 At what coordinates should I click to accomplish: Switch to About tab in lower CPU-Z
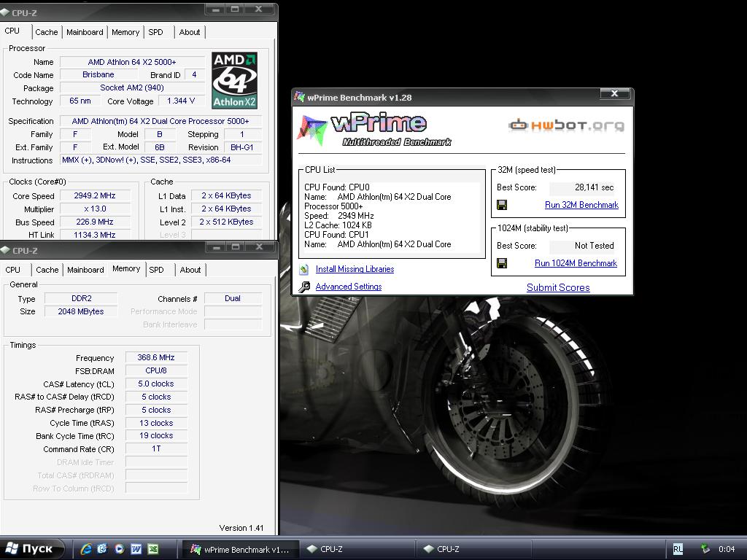point(190,270)
